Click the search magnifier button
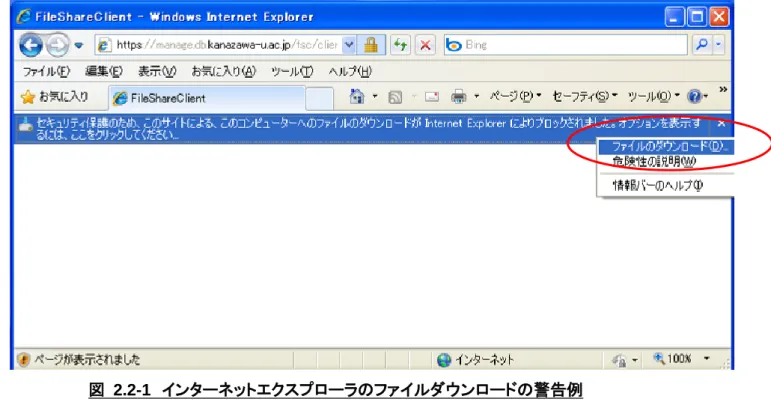The height and width of the screenshot is (405, 771). (x=702, y=45)
